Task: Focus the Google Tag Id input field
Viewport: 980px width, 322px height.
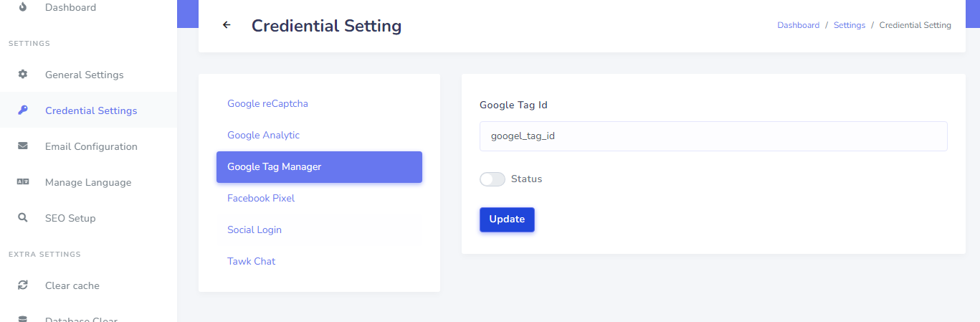Action: (x=713, y=136)
